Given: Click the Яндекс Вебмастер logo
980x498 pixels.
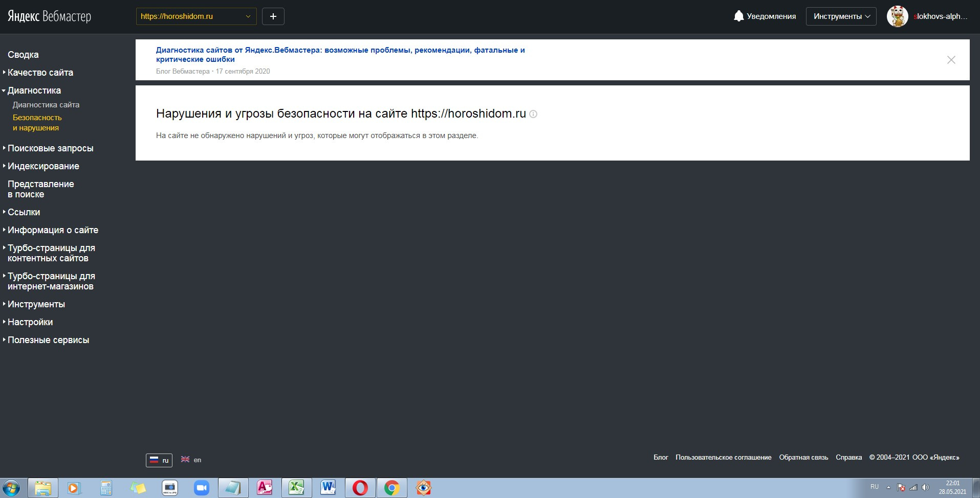Looking at the screenshot, I should pyautogui.click(x=49, y=16).
